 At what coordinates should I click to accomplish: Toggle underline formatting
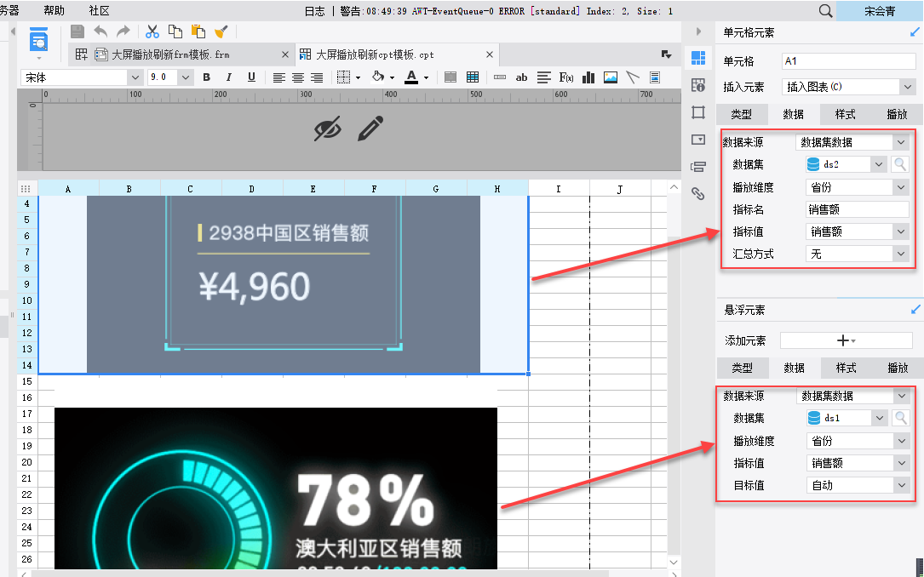point(251,77)
